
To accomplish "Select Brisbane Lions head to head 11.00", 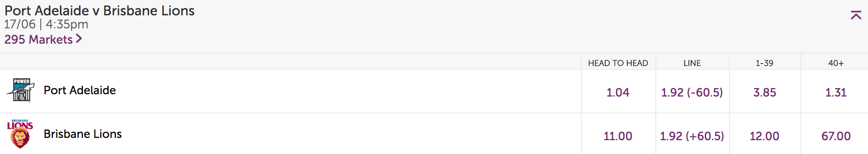I will point(618,136).
